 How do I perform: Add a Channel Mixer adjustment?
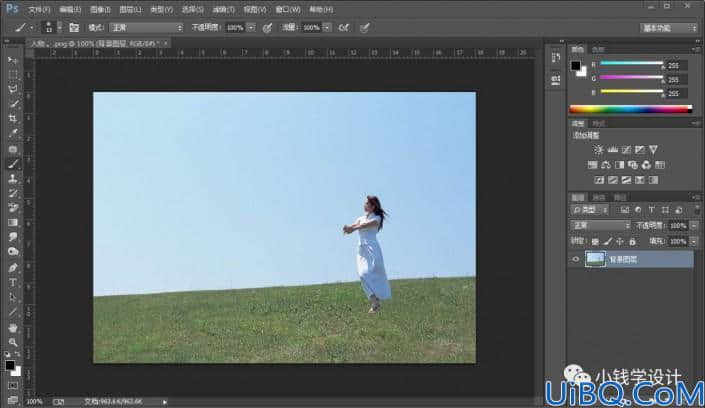(647, 165)
